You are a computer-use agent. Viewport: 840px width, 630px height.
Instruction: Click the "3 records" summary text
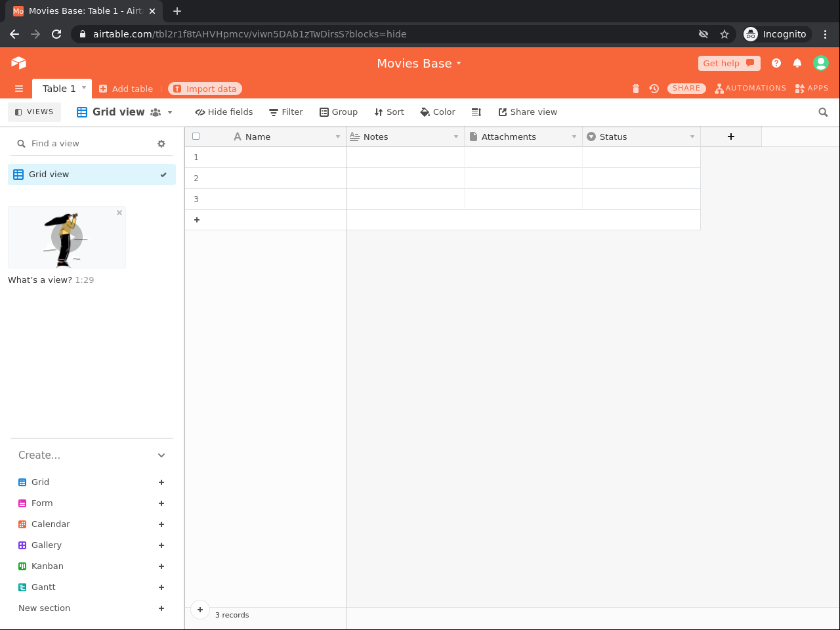tap(232, 616)
